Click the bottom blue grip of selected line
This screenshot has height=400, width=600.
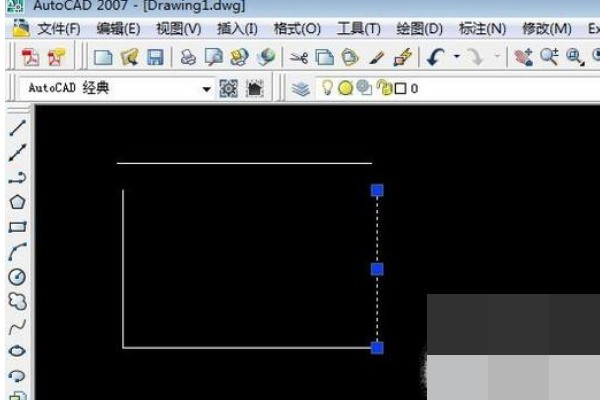377,348
